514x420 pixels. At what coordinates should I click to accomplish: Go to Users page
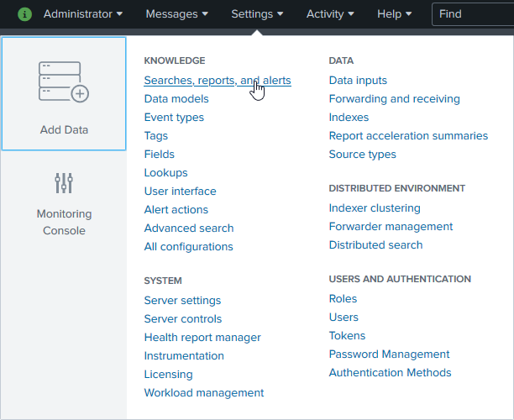click(344, 317)
